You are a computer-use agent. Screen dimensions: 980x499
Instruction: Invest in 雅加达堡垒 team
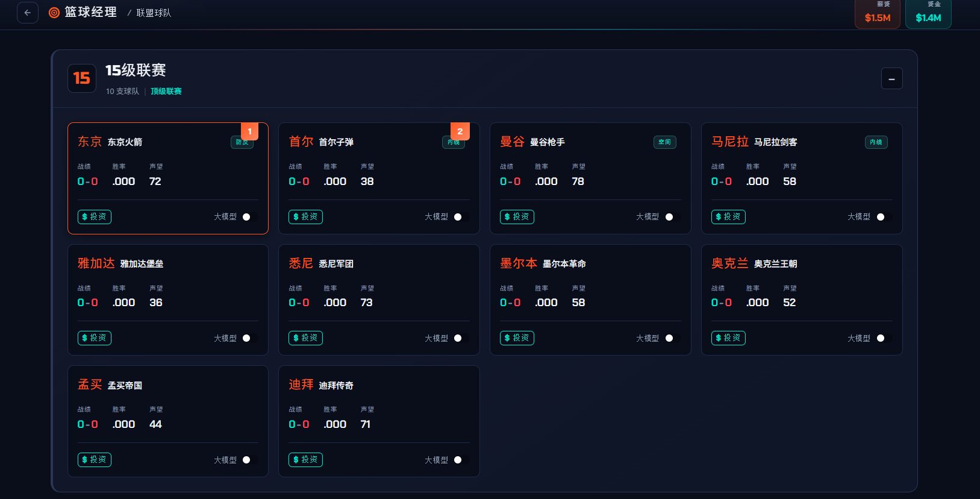(x=95, y=338)
